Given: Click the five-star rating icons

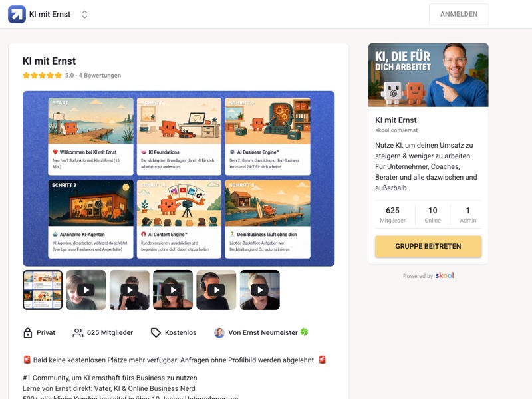Looking at the screenshot, I should pos(42,75).
